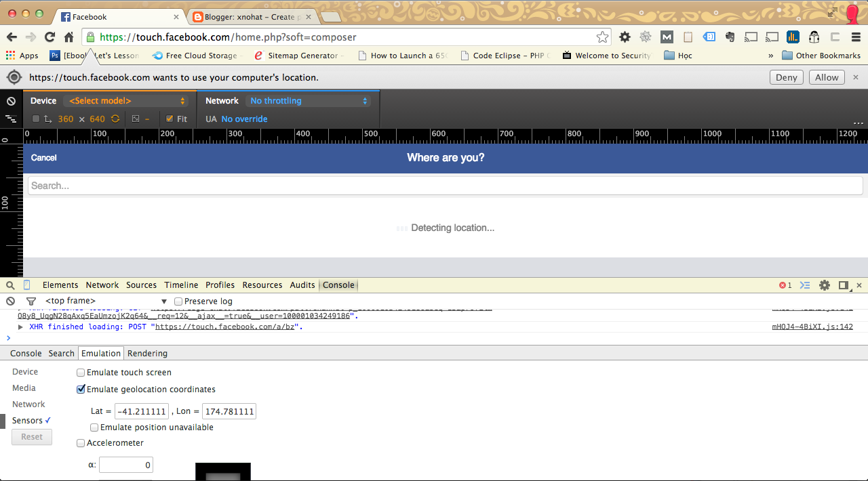Show more bookmarks with the chevron
The width and height of the screenshot is (868, 481).
tap(770, 56)
